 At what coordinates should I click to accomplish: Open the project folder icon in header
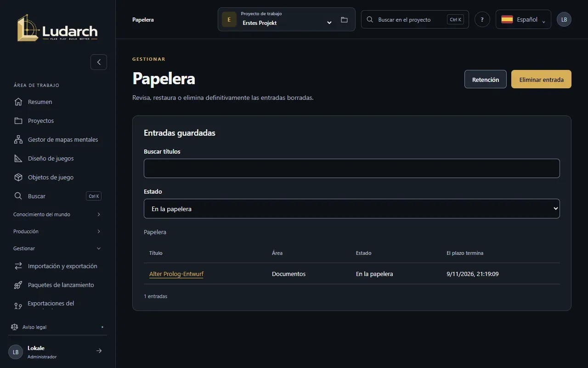(344, 20)
